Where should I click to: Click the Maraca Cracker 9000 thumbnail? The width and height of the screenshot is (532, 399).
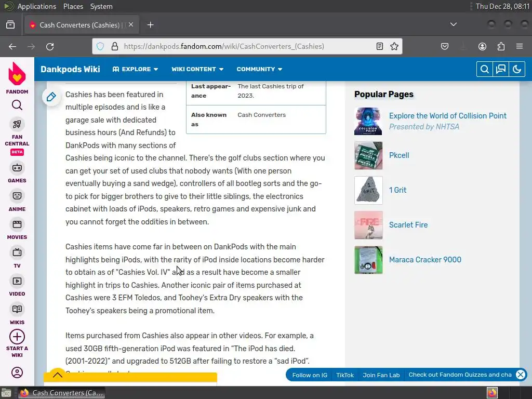368,260
